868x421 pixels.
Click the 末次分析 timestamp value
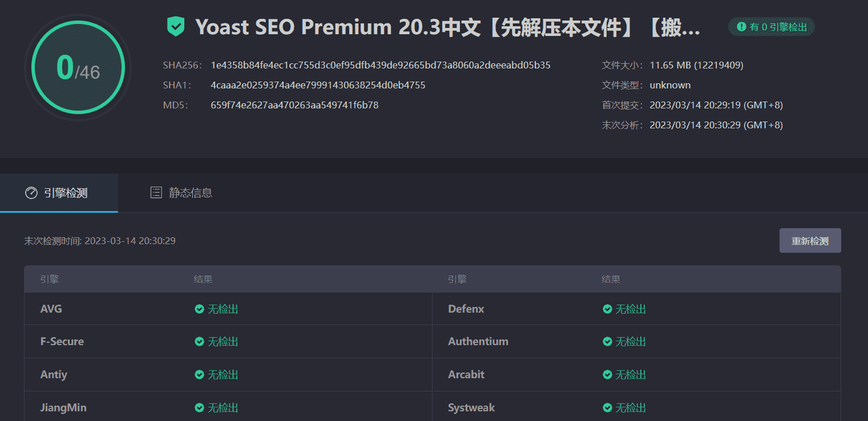(x=716, y=125)
